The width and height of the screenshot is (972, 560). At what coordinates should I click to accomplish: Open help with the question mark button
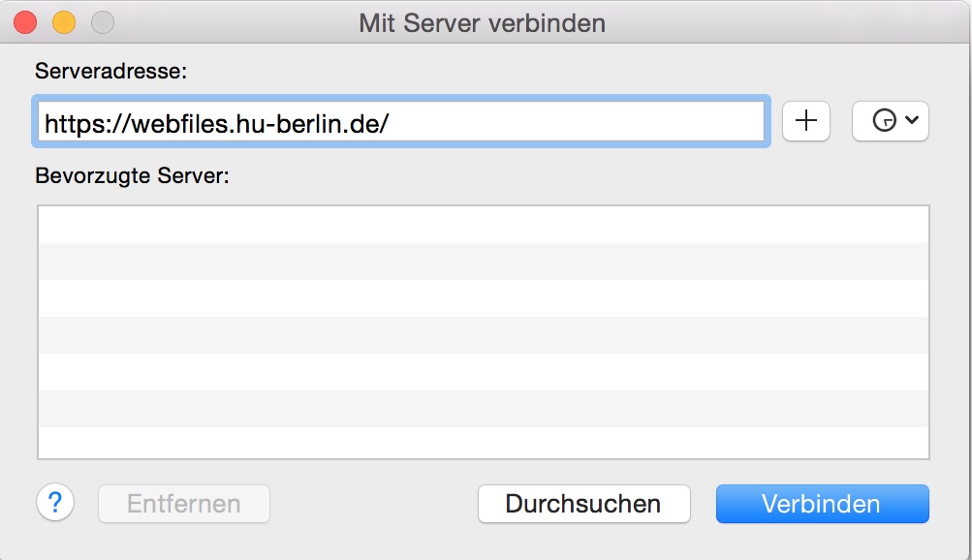point(55,503)
